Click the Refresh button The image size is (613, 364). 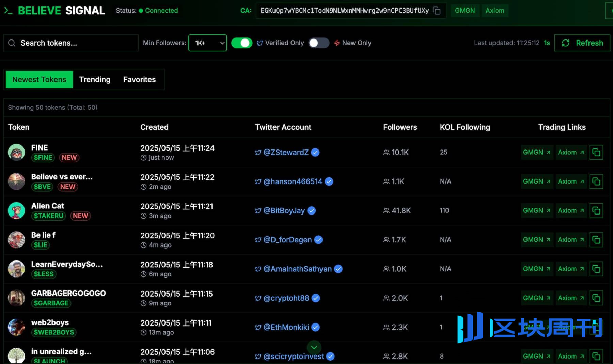click(582, 43)
